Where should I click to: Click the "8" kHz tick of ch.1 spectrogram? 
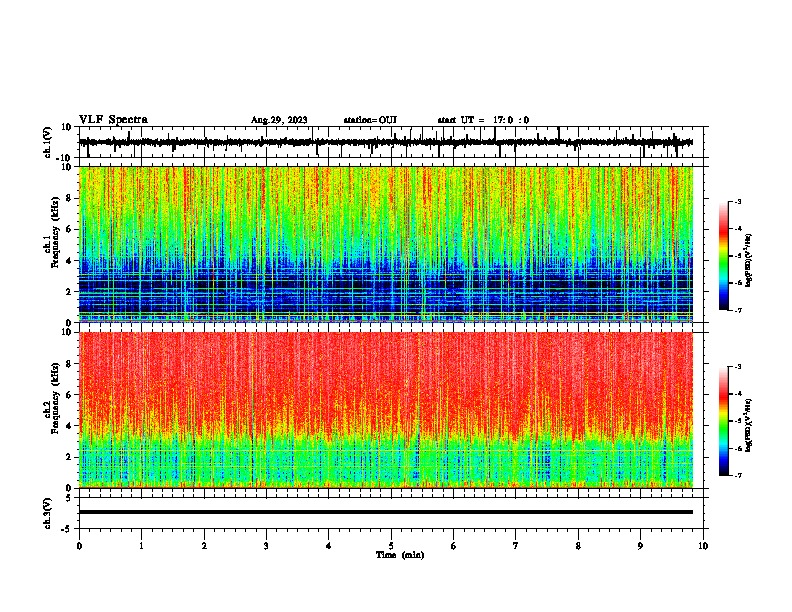[x=69, y=198]
